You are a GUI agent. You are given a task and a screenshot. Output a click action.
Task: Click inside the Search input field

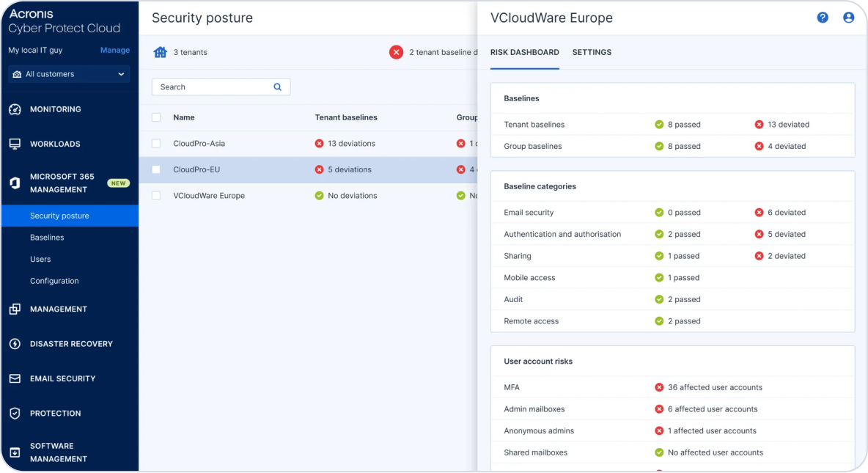(x=213, y=87)
